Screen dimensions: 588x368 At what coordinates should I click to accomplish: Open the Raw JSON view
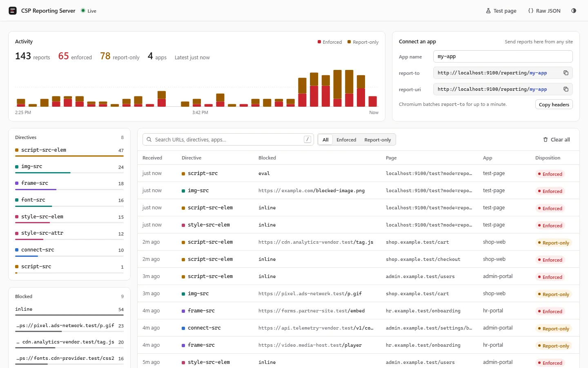[x=544, y=11]
